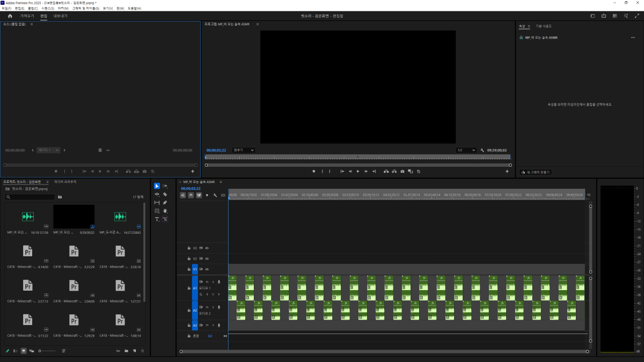Image resolution: width=644 pixels, height=362 pixels.
Task: Play sequence in Program monitor
Action: click(358, 171)
